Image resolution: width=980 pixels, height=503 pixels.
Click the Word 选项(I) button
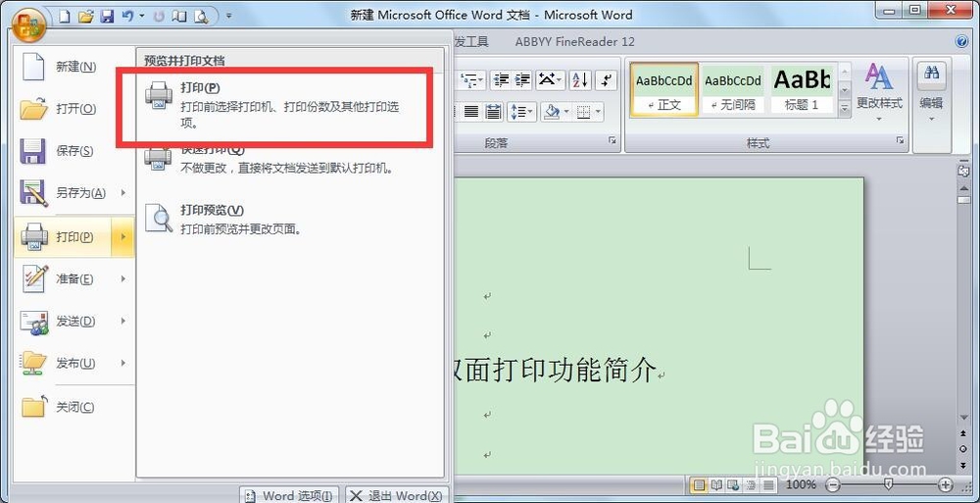[291, 495]
